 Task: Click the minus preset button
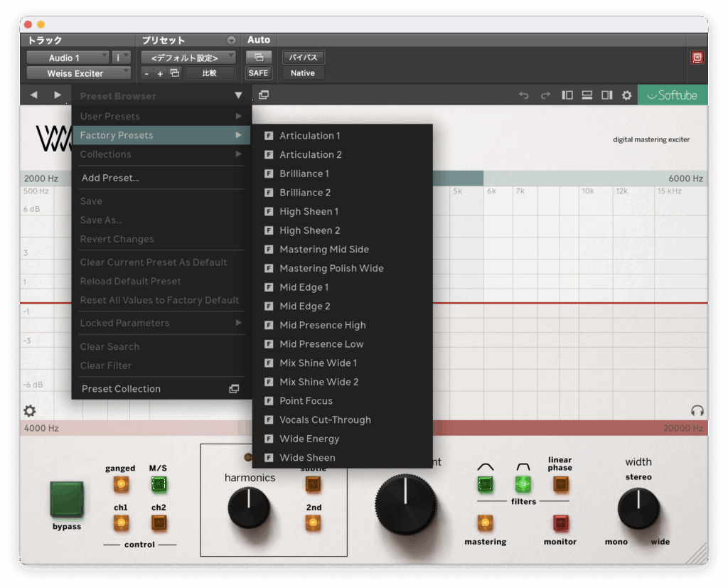coord(146,73)
